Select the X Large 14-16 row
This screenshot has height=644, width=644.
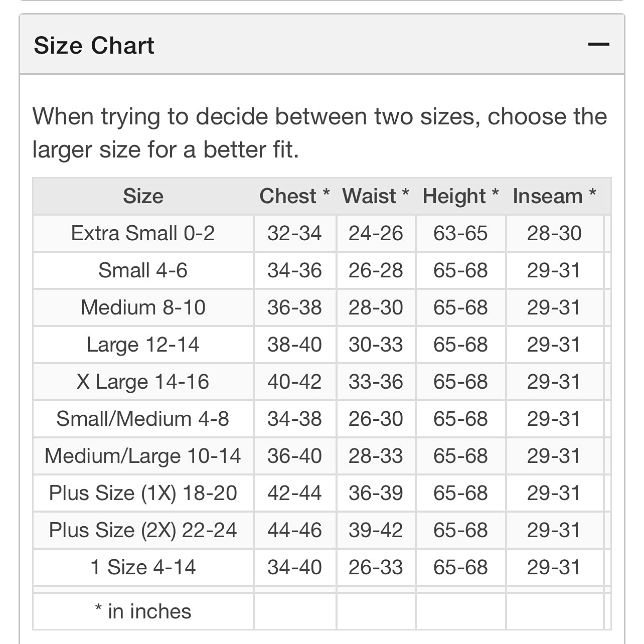tap(321, 382)
